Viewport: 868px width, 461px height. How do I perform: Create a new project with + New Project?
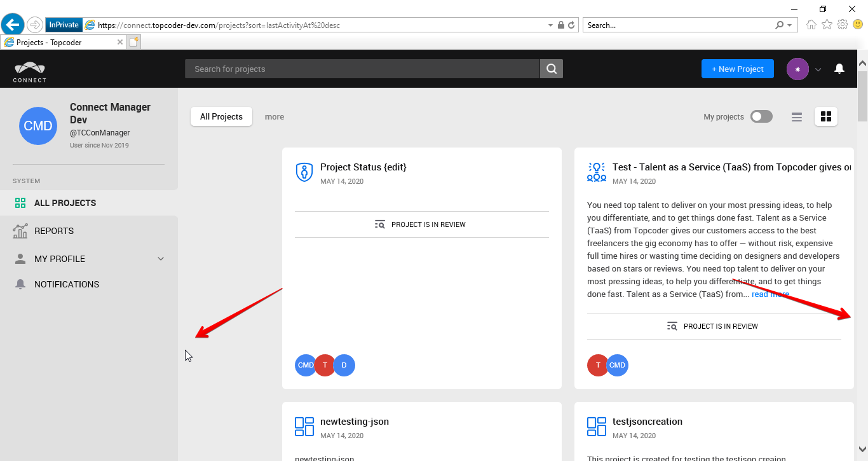pos(738,69)
